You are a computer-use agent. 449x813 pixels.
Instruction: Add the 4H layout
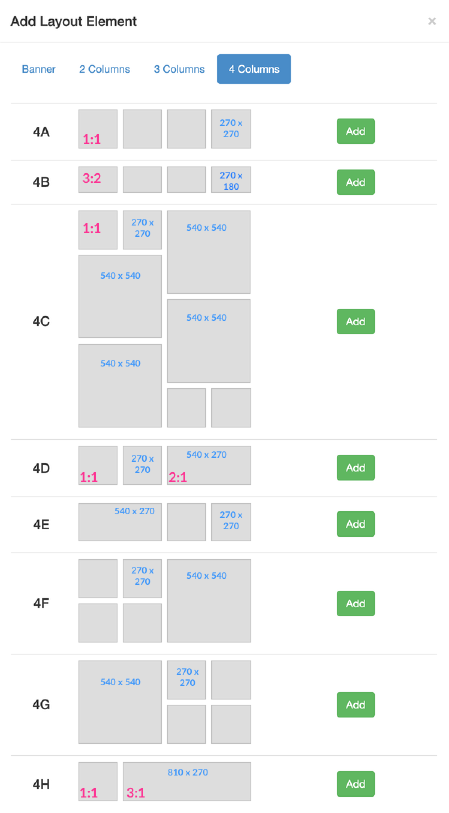tap(356, 784)
